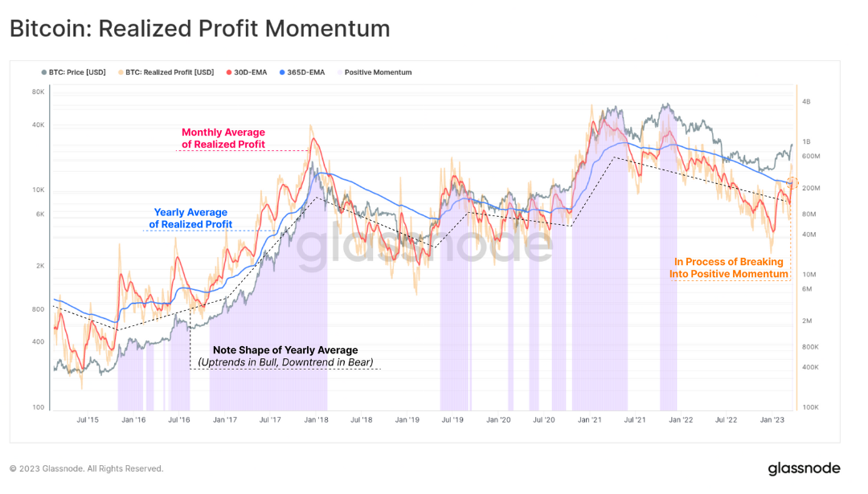The height and width of the screenshot is (494, 868).
Task: Click the "Note Shape of Yearly Average" annotation
Action: click(x=285, y=356)
